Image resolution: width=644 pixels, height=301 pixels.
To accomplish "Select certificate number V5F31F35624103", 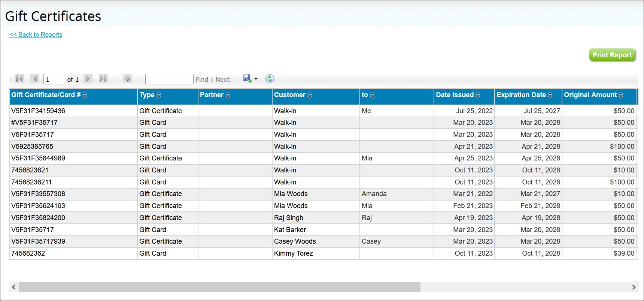I will tap(38, 206).
